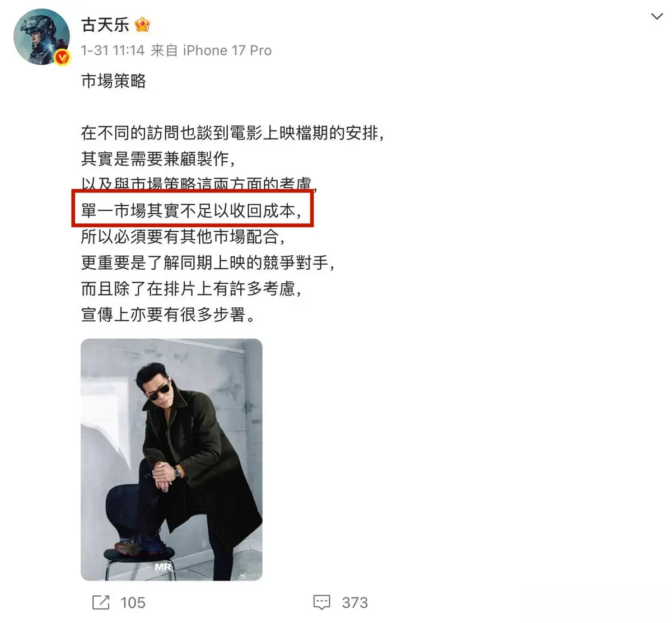The width and height of the screenshot is (672, 623).
Task: Click the 古天乐 profile avatar
Action: pyautogui.click(x=41, y=37)
